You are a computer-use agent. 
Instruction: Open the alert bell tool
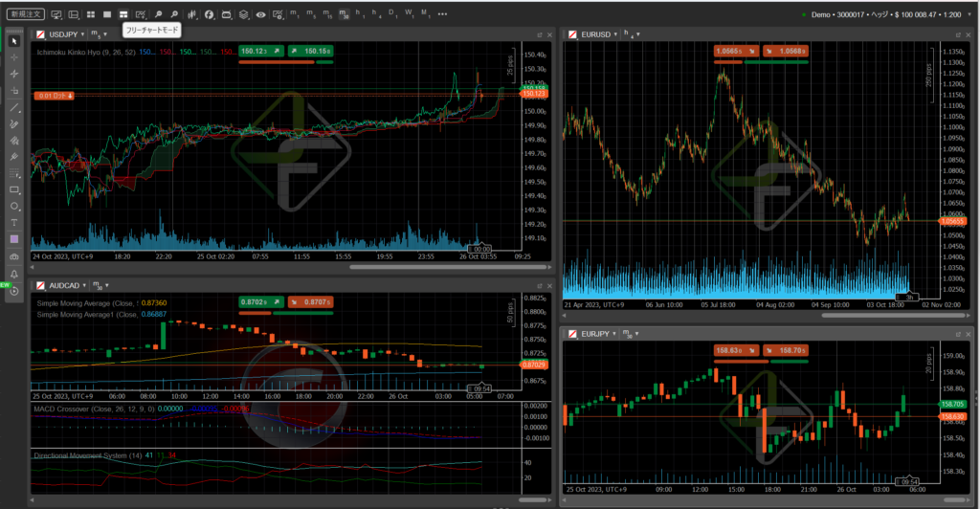[x=14, y=274]
